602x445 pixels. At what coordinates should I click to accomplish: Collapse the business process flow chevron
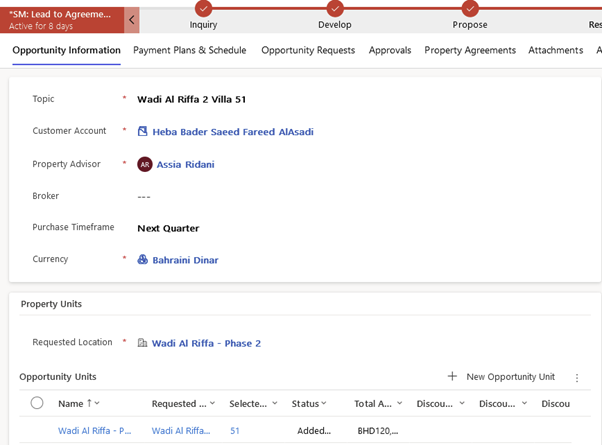click(132, 20)
